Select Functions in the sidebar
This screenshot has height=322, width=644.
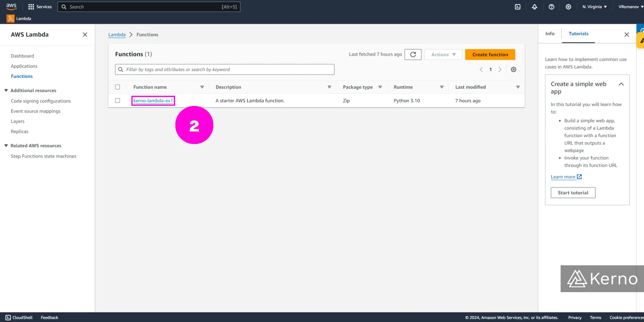tap(21, 76)
